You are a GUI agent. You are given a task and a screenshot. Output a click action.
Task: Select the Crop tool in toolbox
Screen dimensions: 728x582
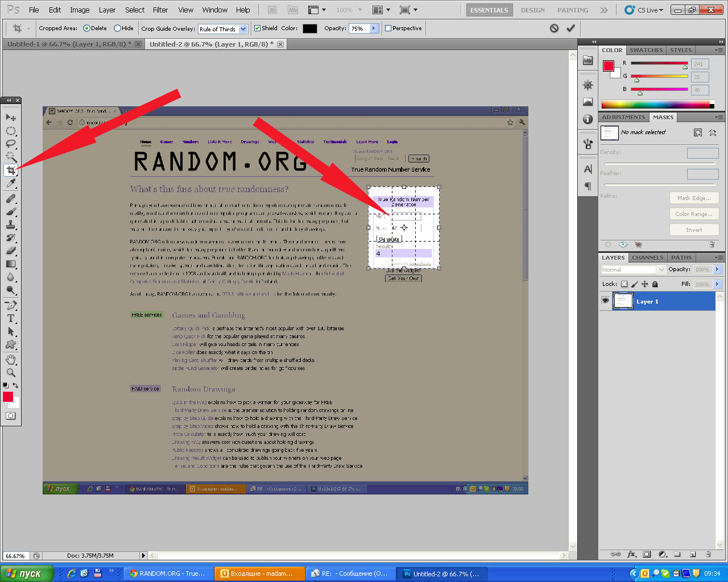tap(11, 170)
